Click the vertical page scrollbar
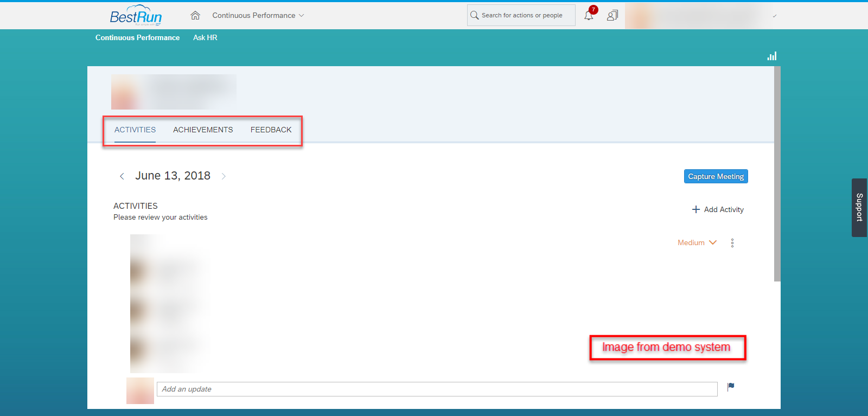 click(x=777, y=174)
